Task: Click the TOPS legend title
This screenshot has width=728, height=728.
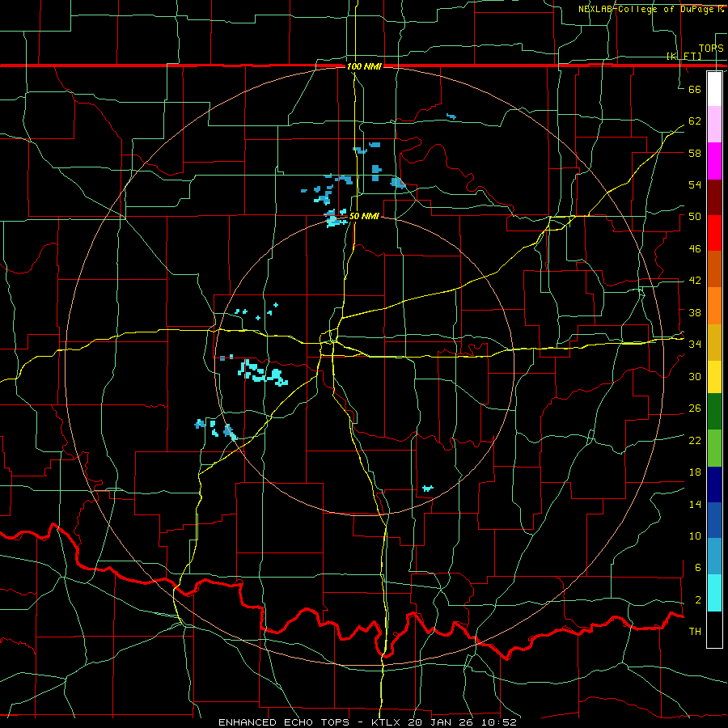Action: click(x=711, y=49)
